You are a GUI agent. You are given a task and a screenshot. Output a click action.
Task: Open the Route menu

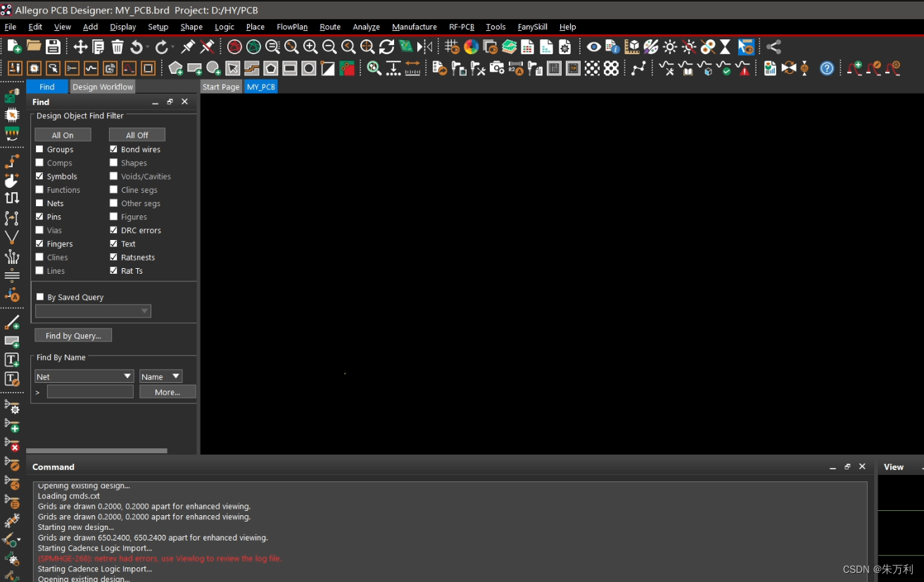coord(330,27)
